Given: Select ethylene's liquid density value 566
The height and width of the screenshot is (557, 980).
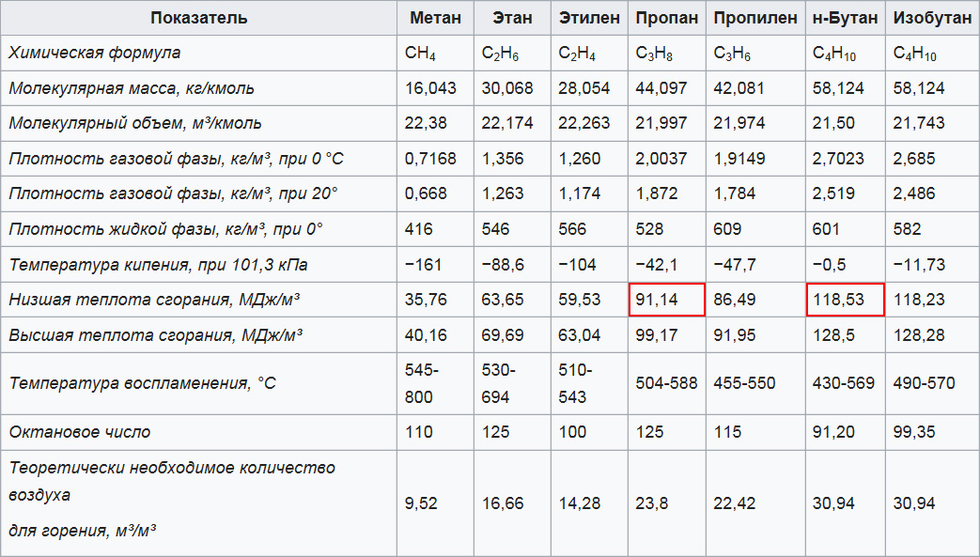Looking at the screenshot, I should pyautogui.click(x=572, y=229).
